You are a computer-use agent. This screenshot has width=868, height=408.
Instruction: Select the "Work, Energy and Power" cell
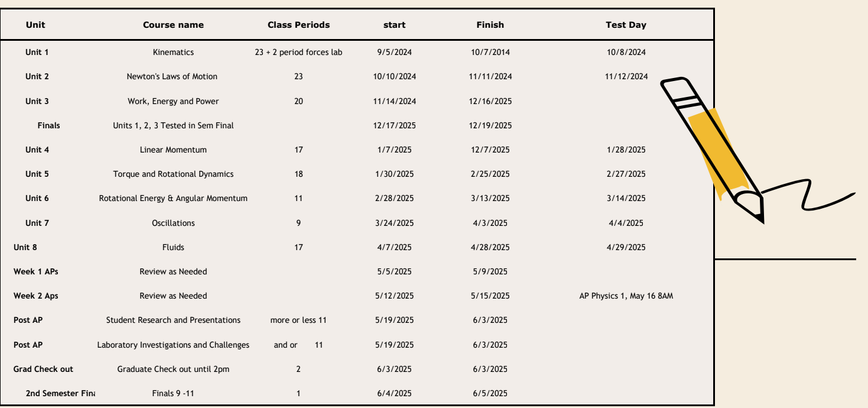(x=173, y=101)
